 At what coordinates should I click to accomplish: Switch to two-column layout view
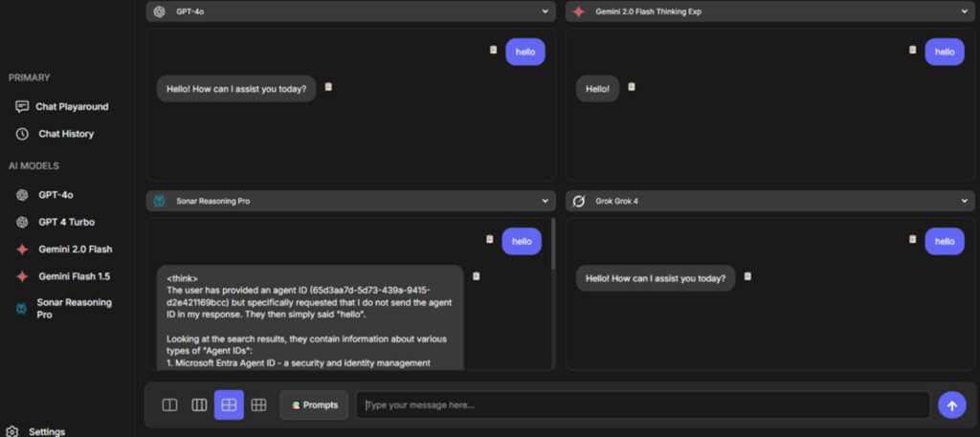pyautogui.click(x=169, y=405)
